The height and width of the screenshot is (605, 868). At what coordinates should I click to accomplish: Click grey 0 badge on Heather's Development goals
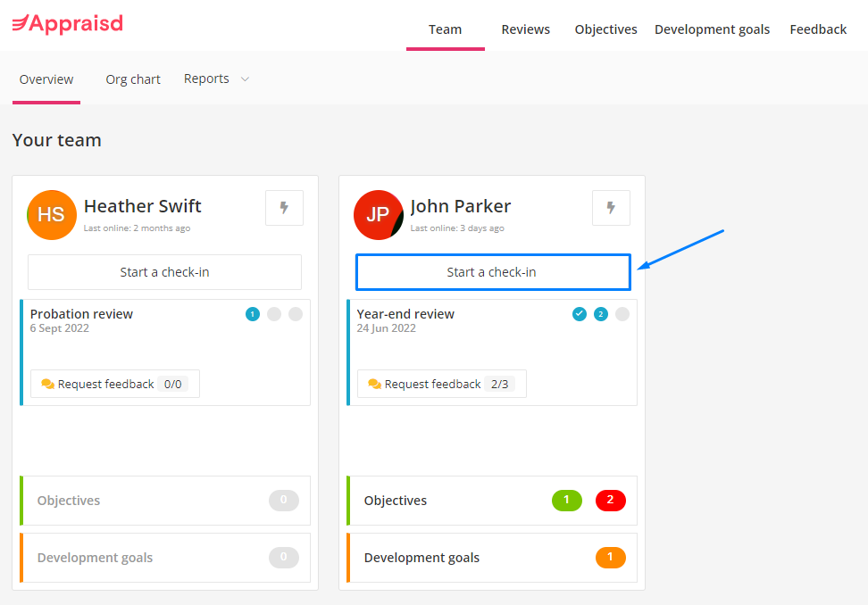284,558
